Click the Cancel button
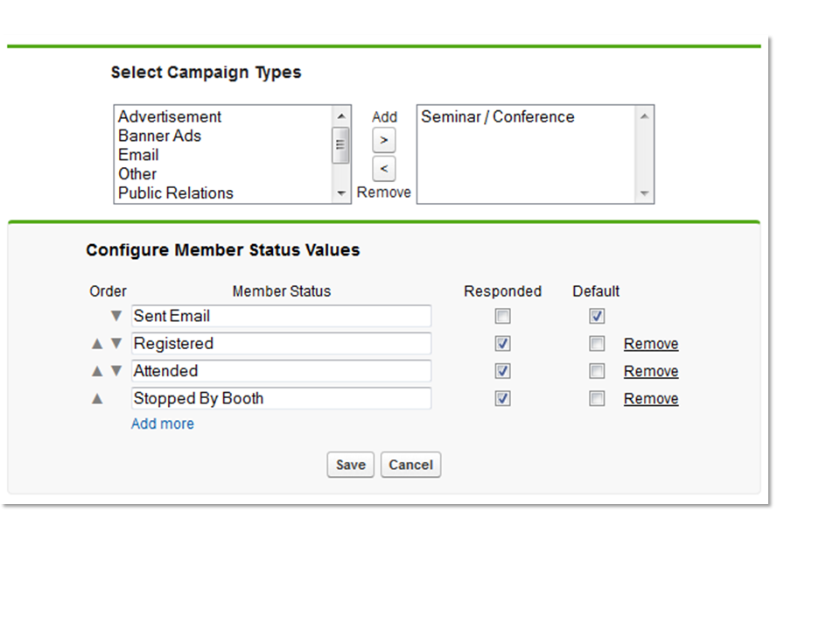The image size is (840, 630). point(411,465)
